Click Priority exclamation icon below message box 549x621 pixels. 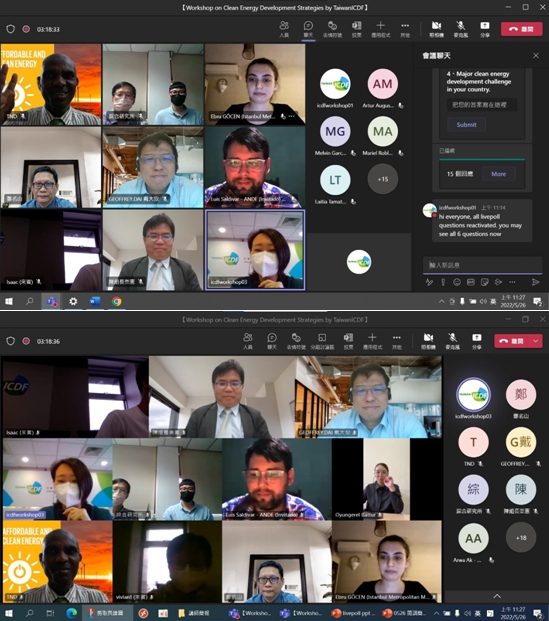click(x=443, y=282)
